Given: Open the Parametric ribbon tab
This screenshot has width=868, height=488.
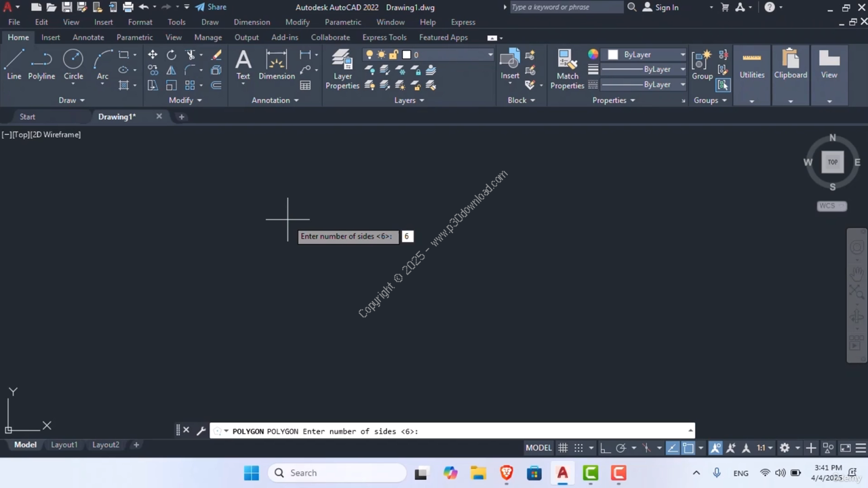Looking at the screenshot, I should (x=134, y=37).
